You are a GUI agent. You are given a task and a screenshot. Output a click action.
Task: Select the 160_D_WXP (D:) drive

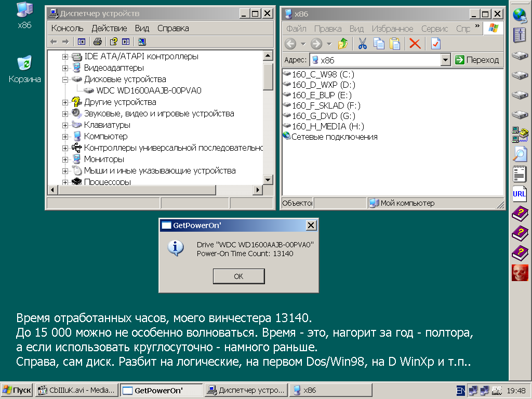tap(323, 85)
